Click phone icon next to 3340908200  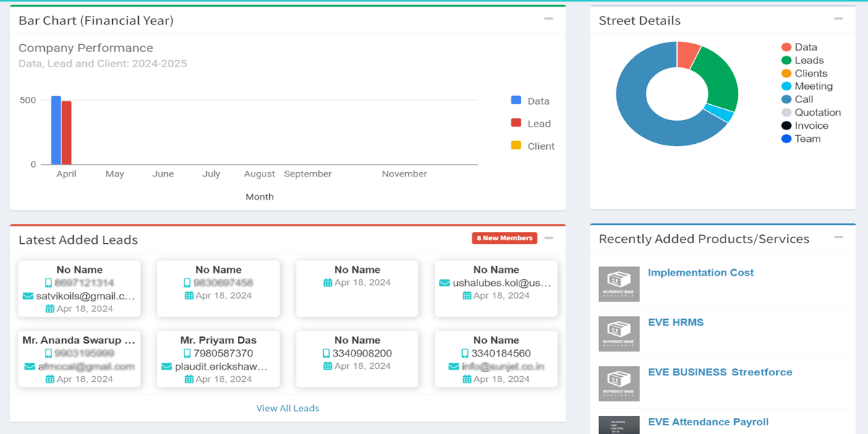coord(326,354)
